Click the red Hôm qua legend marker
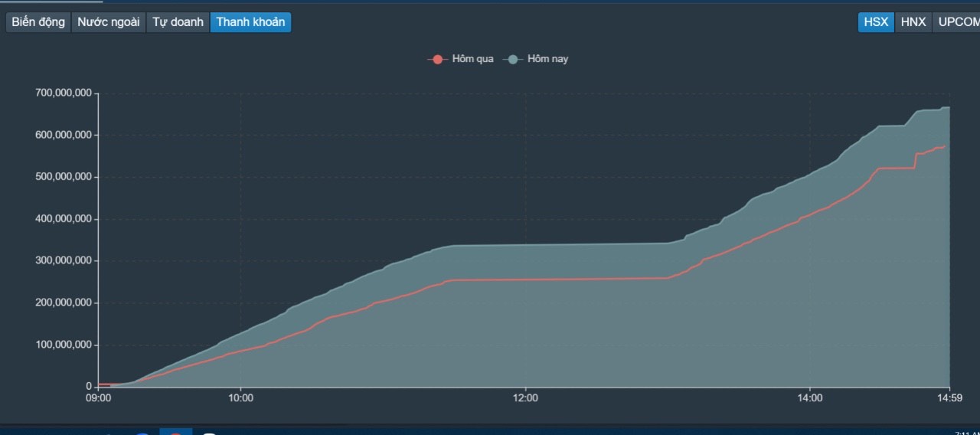Image resolution: width=980 pixels, height=435 pixels. coord(437,60)
